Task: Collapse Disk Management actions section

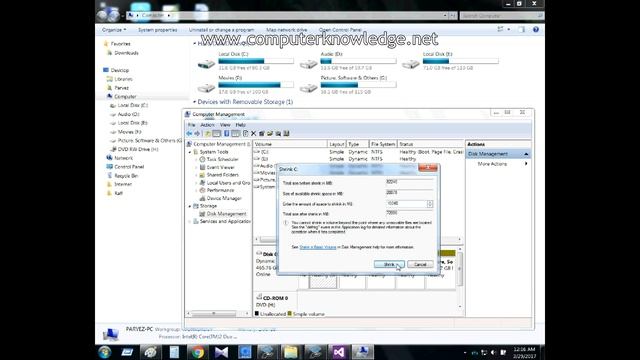Action: tap(526, 154)
